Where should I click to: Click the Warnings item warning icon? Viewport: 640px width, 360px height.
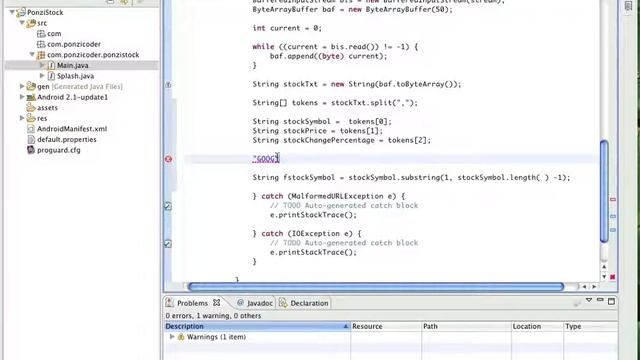pos(181,337)
